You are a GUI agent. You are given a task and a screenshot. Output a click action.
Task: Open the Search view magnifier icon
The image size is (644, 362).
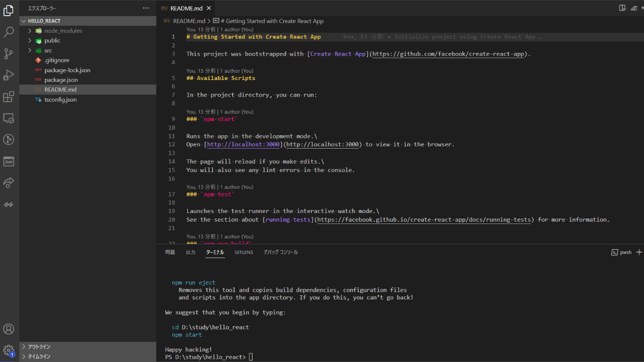click(8, 32)
